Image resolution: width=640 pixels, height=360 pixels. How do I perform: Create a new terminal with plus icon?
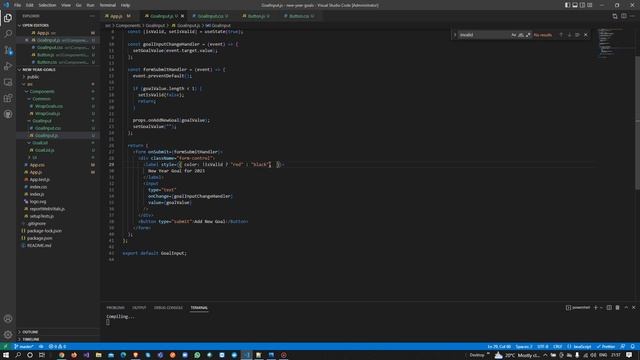click(596, 308)
